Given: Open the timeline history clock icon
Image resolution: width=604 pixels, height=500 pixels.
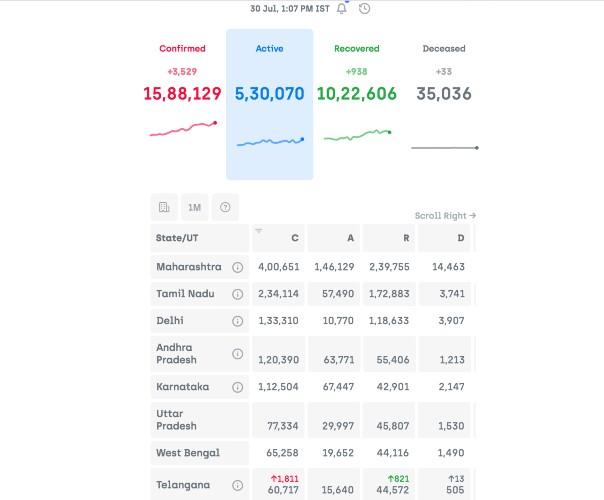Looking at the screenshot, I should [x=364, y=8].
